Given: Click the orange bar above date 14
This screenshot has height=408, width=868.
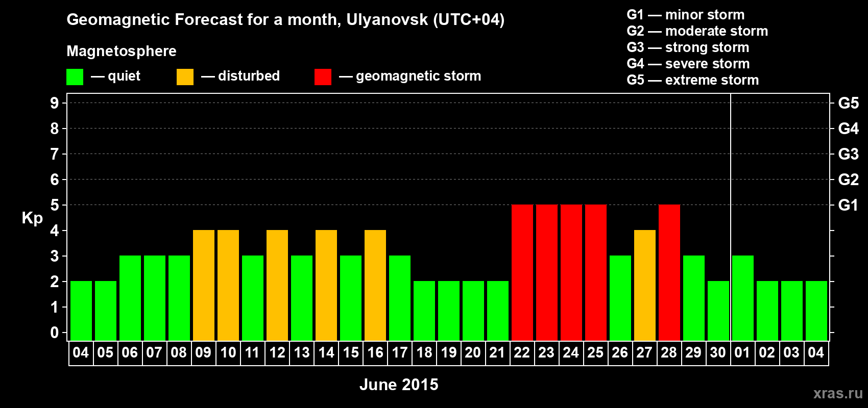Looking at the screenshot, I should coord(326,286).
